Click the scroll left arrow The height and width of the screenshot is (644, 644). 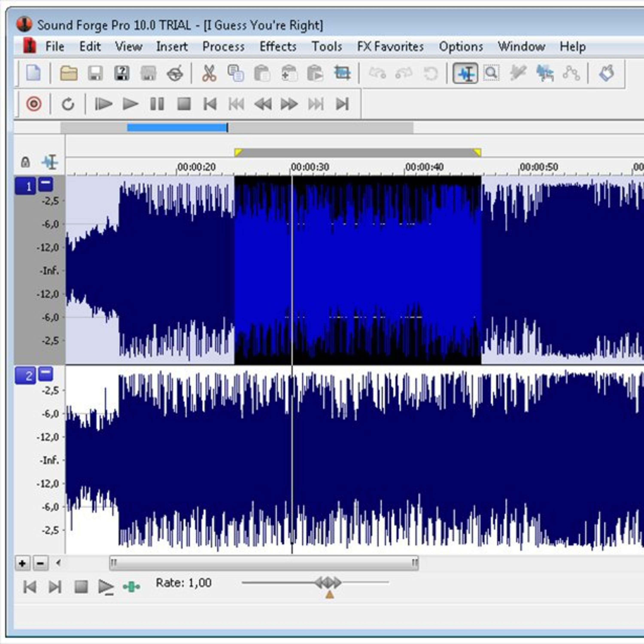58,563
